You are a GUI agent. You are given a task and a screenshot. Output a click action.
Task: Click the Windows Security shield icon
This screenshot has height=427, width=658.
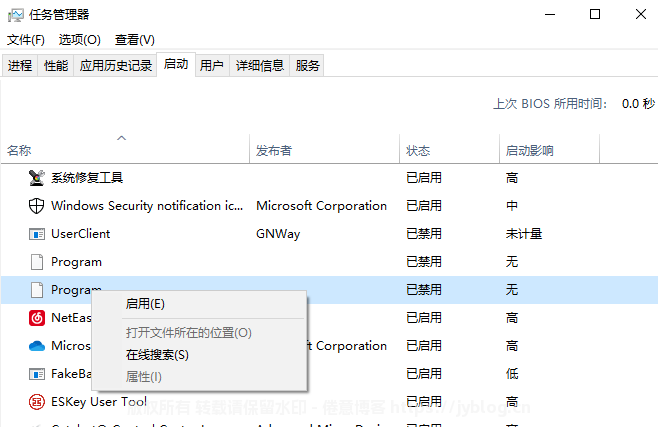[37, 206]
